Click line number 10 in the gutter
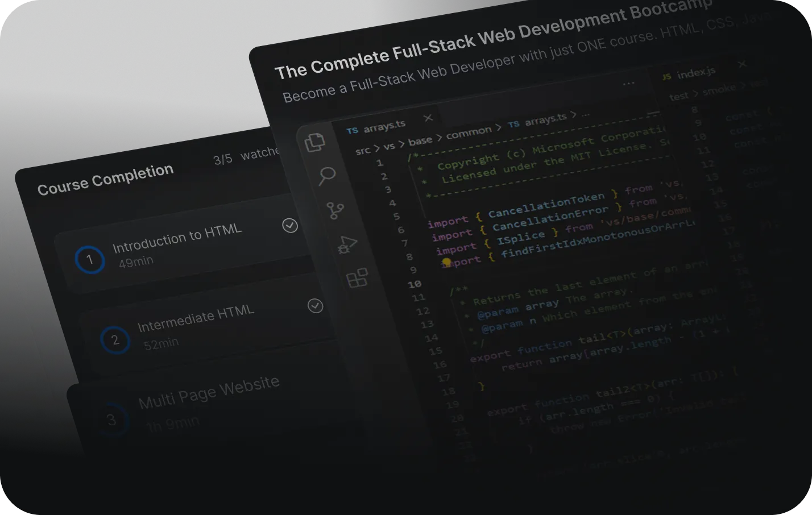This screenshot has width=812, height=515. coord(415,284)
